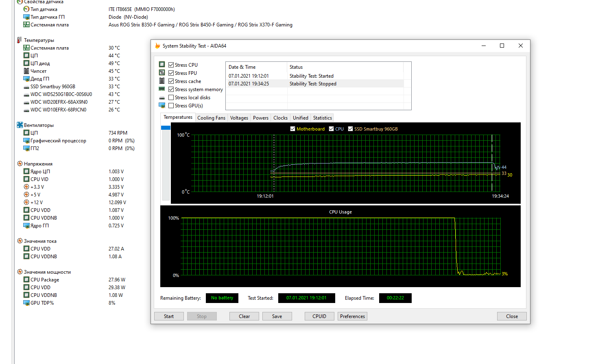
Task: Select the Temperatures tab
Action: [x=178, y=117]
